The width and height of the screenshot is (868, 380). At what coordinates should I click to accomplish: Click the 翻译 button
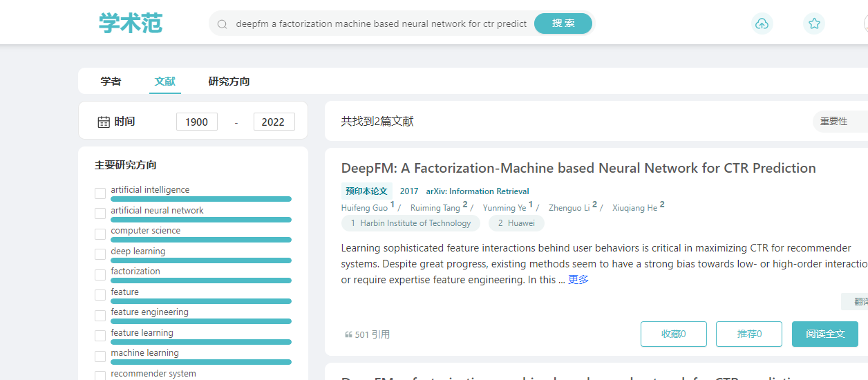click(x=855, y=302)
